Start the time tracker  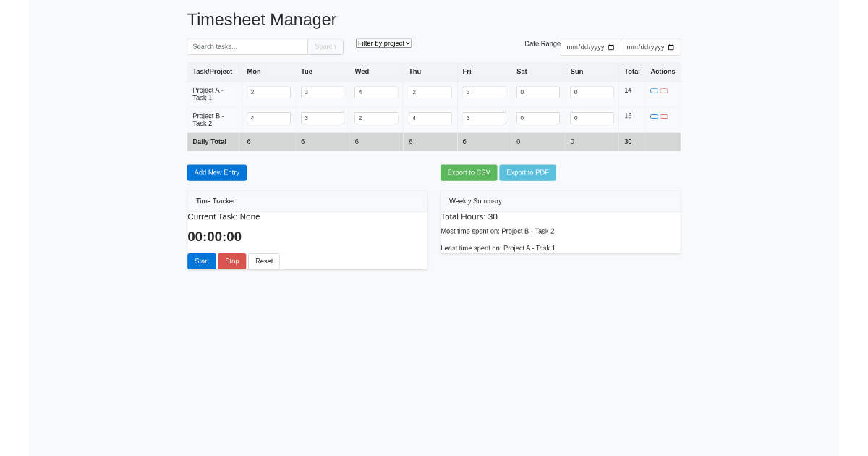[x=201, y=261]
